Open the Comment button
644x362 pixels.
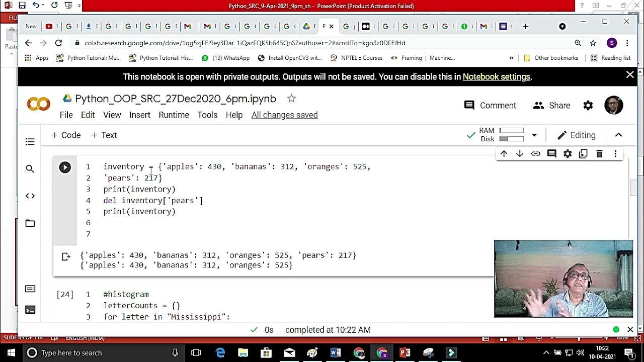click(490, 106)
